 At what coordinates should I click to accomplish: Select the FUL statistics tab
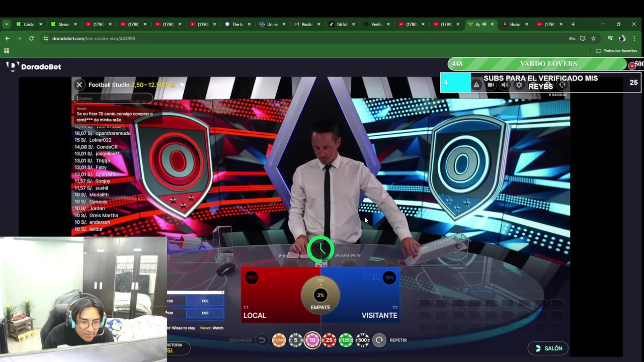pos(205,301)
